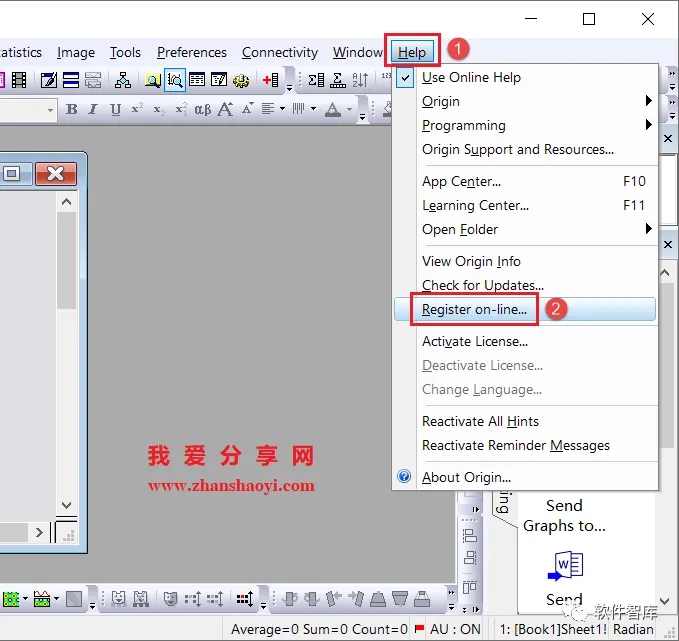679x641 pixels.
Task: Click the yellow folder magnifier find icon
Action: point(153,80)
